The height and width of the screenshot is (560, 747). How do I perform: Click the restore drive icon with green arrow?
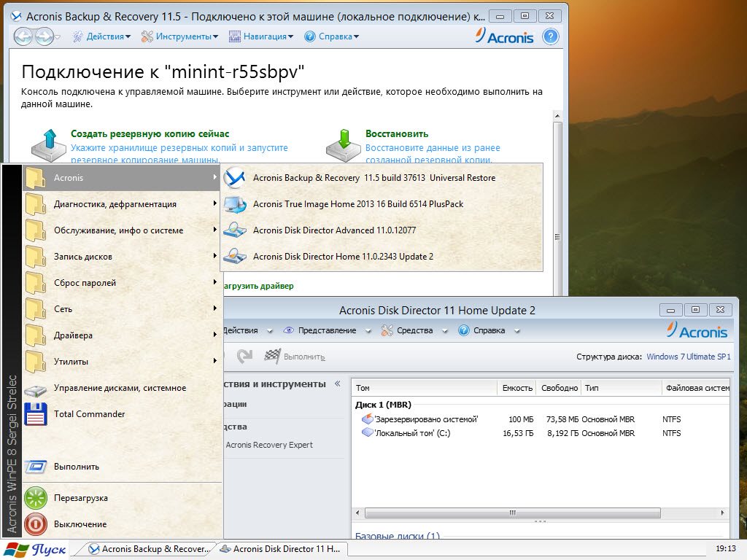344,145
